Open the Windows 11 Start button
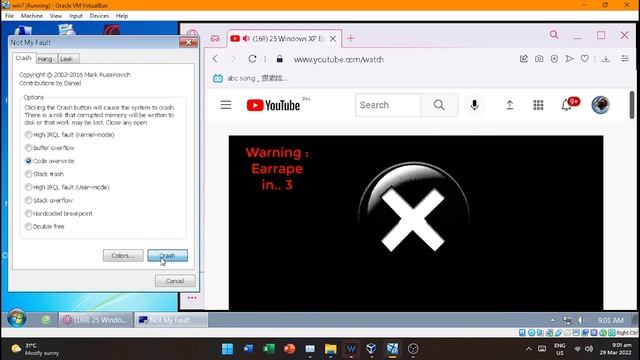This screenshot has width=640, height=360. 227,349
